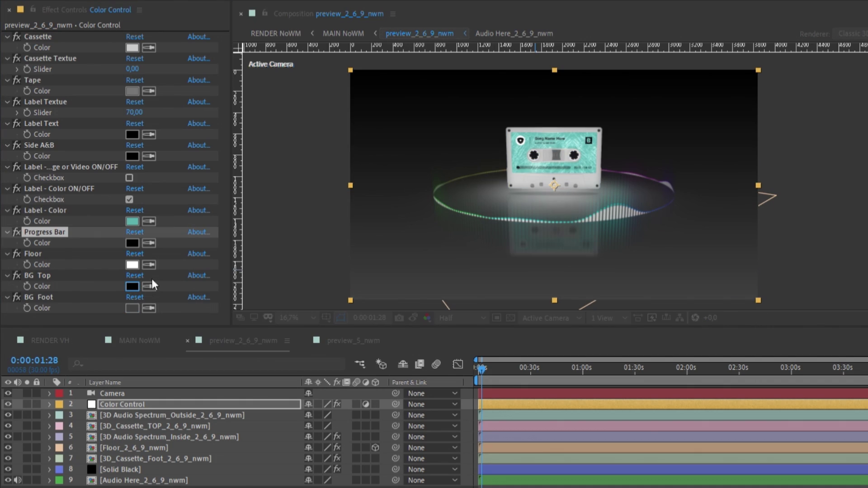
Task: Hide the Camera layer with eye icon
Action: tap(8, 393)
